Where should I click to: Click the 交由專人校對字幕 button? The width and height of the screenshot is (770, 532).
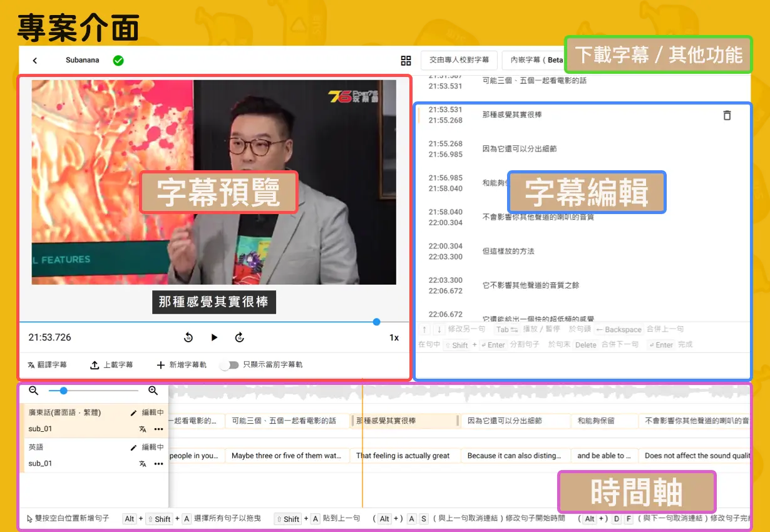pos(458,60)
